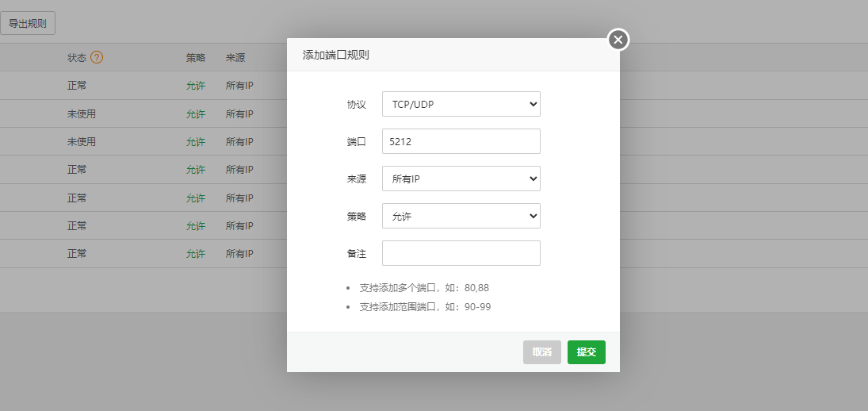Click the hint text with 80,88 example
Image resolution: width=868 pixels, height=411 pixels.
[424, 288]
